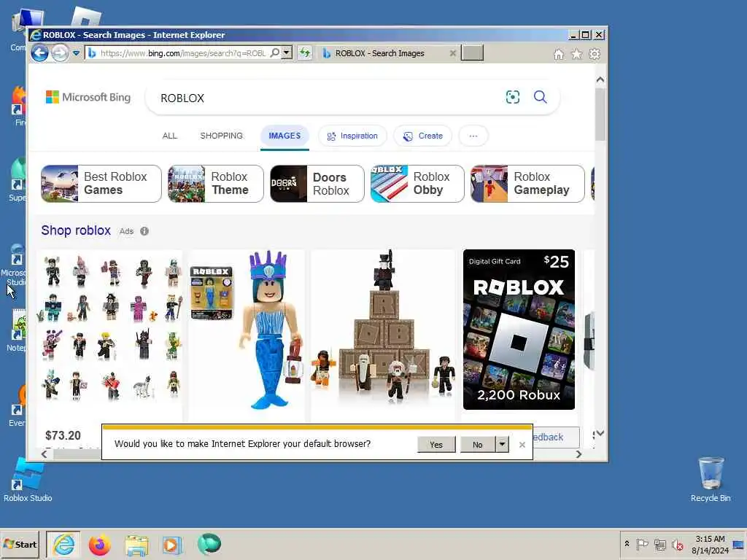Click Internet Explorer taskbar icon

click(x=63, y=544)
